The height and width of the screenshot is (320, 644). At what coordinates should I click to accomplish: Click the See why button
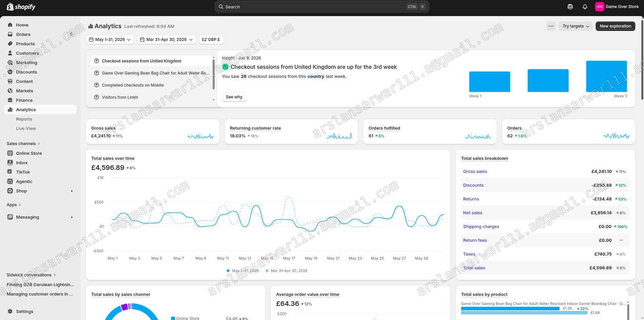click(x=234, y=97)
